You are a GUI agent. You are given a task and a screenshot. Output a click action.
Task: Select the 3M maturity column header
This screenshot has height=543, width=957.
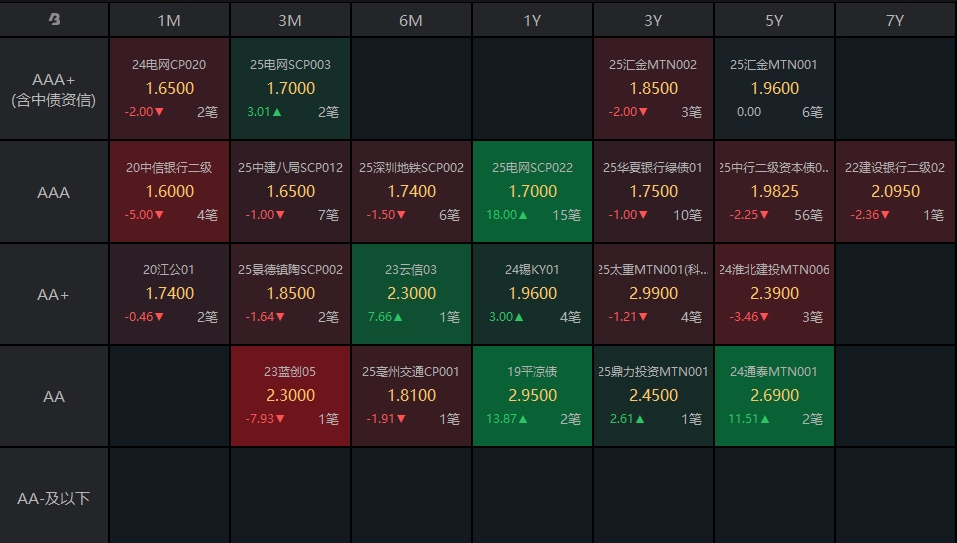pos(290,20)
